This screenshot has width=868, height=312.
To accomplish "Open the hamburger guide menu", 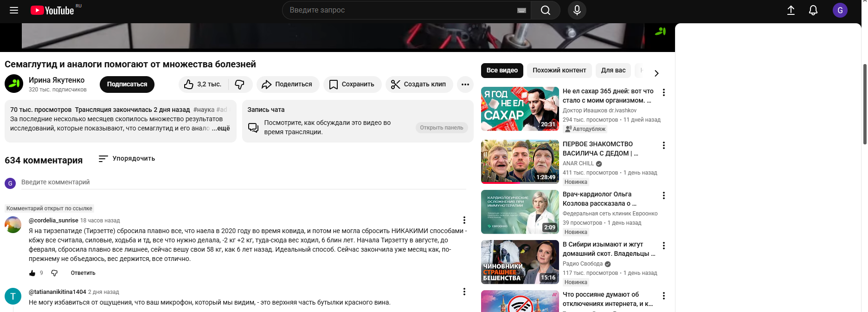I will 14,10.
